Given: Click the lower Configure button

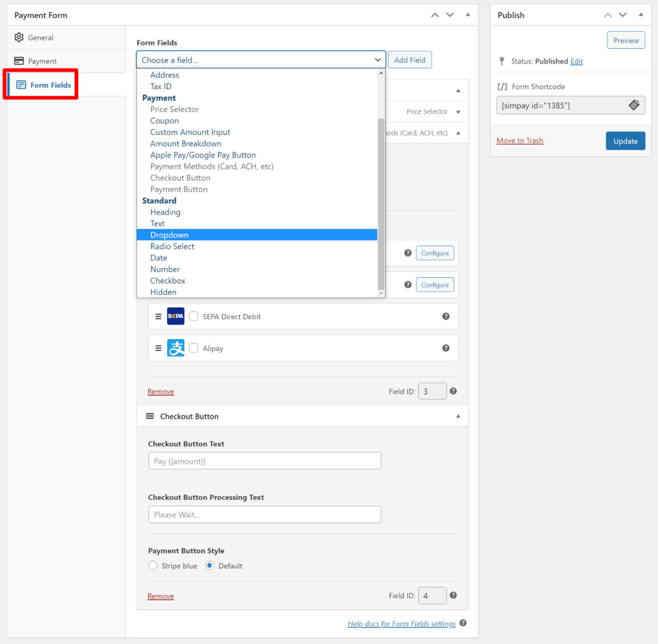Looking at the screenshot, I should click(x=435, y=285).
